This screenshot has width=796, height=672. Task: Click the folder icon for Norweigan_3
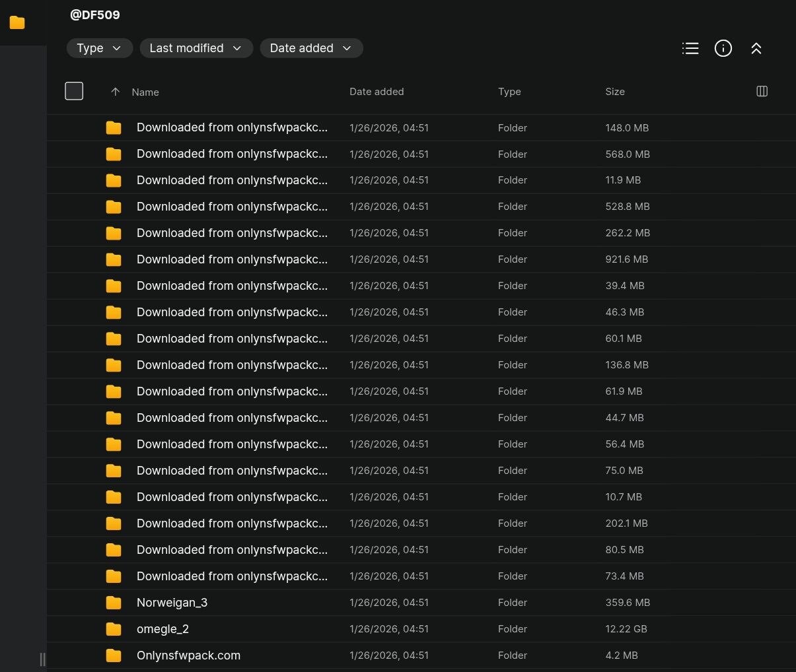(x=114, y=603)
